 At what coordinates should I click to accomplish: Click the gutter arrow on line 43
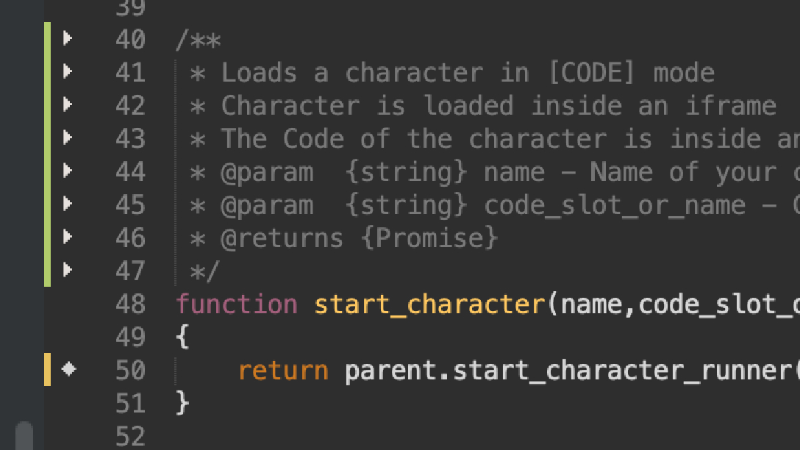68,138
